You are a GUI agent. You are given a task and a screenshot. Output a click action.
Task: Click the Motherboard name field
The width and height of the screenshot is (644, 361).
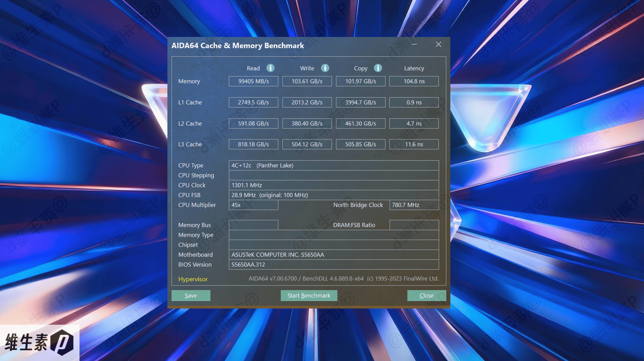[333, 254]
